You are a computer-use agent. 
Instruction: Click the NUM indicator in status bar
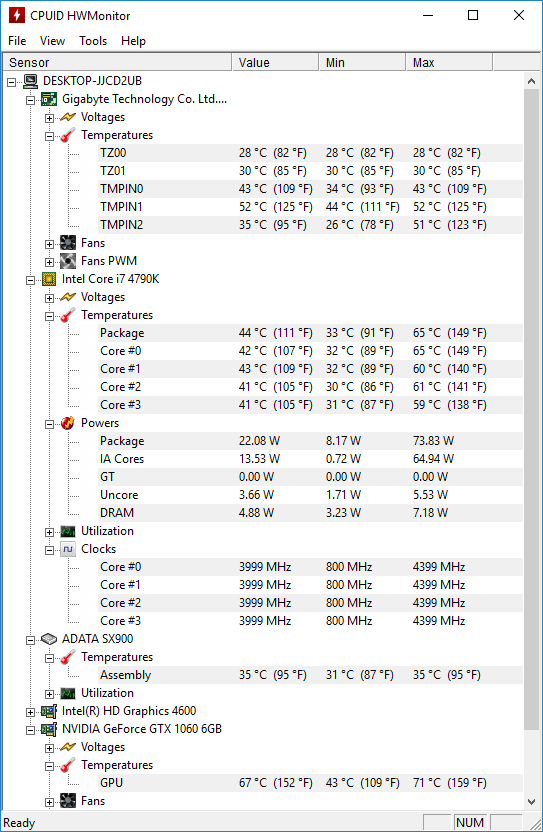coord(470,822)
